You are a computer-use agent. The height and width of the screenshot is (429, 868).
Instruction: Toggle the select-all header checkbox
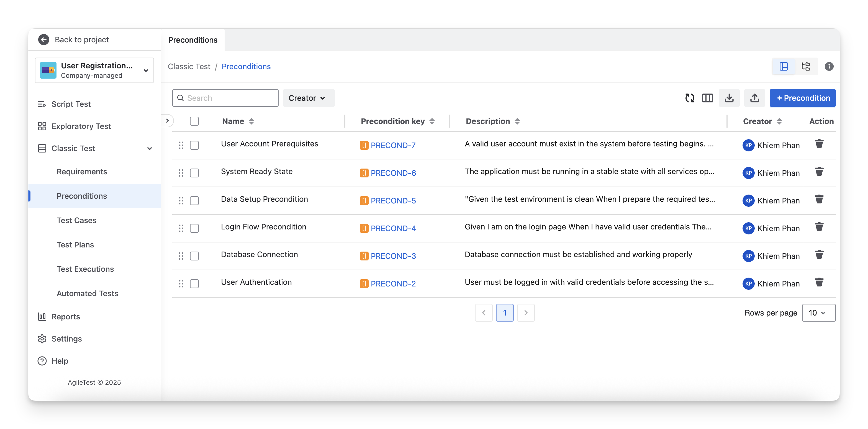tap(194, 121)
